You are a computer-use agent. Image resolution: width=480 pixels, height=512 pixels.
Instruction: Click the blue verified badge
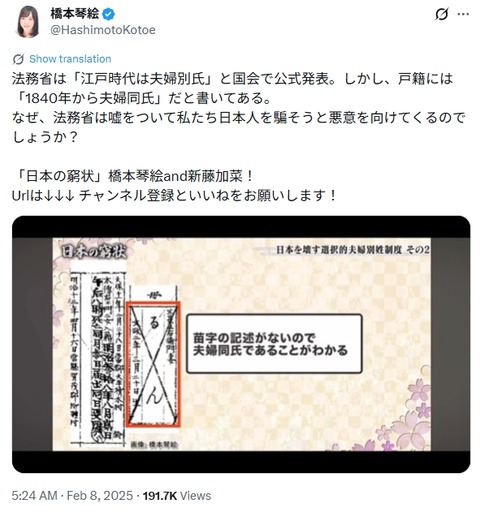(109, 14)
